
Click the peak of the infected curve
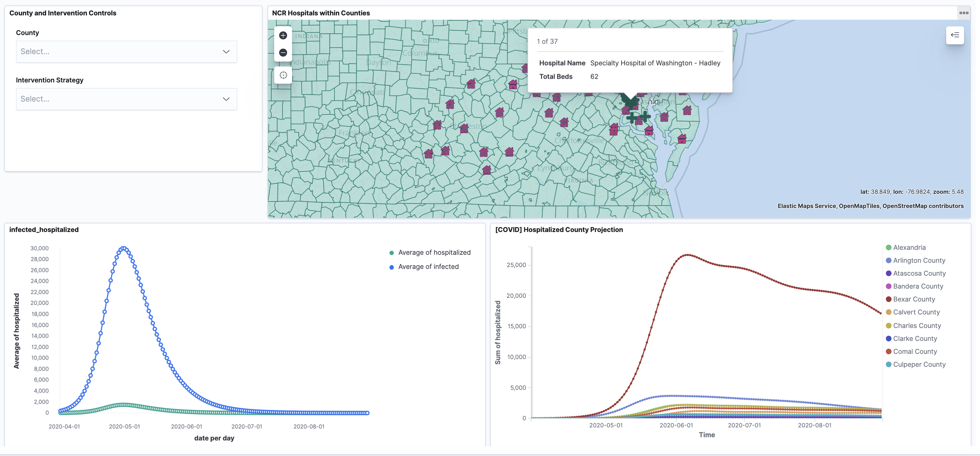coord(123,248)
